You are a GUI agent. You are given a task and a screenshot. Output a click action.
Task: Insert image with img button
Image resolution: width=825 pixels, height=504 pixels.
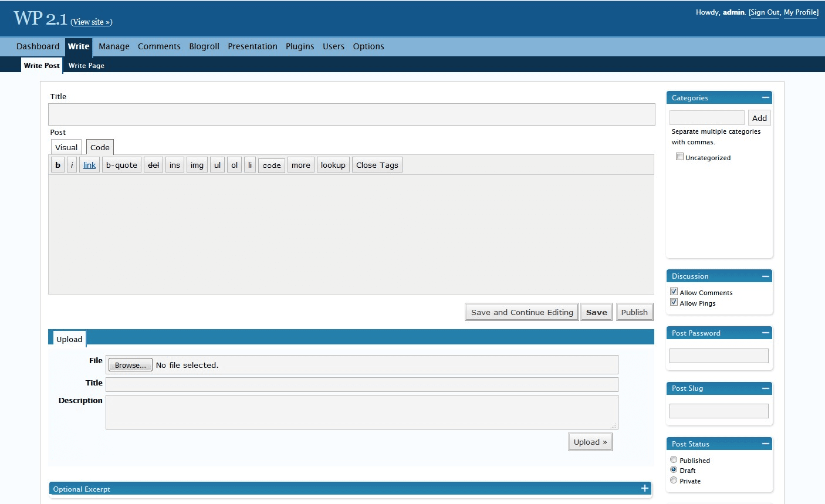click(x=197, y=165)
